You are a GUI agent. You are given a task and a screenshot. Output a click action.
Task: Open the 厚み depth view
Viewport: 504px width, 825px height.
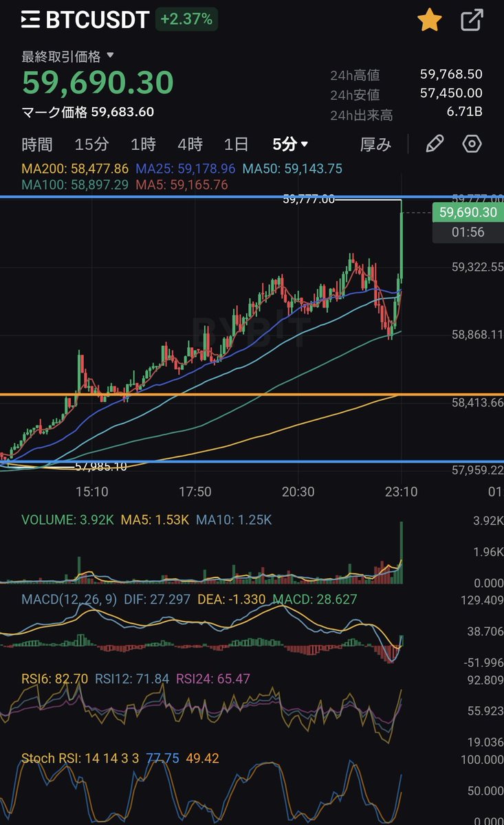point(375,144)
